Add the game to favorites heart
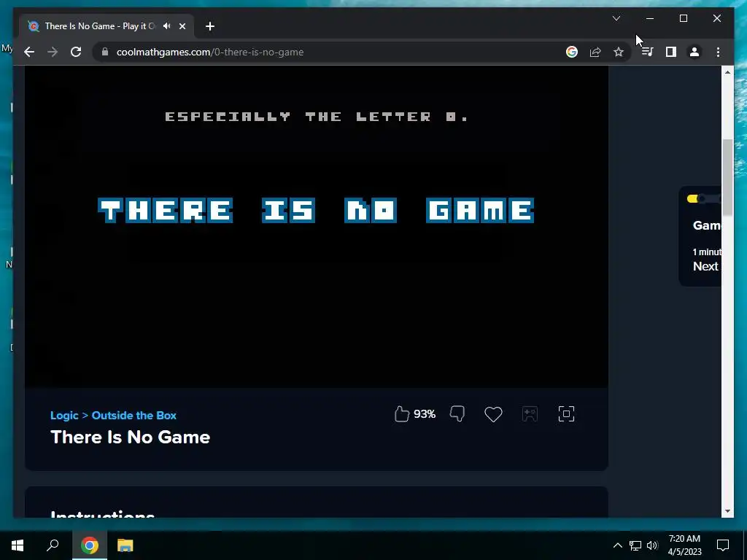Image resolution: width=747 pixels, height=560 pixels. [493, 414]
